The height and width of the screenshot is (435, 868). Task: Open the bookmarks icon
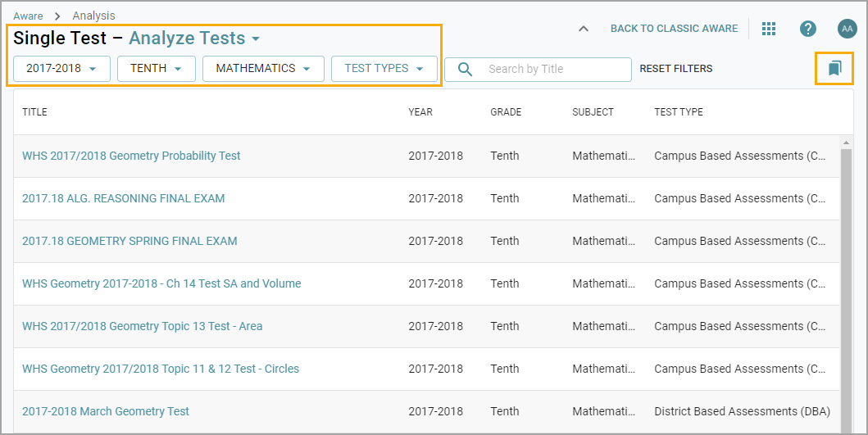point(834,69)
